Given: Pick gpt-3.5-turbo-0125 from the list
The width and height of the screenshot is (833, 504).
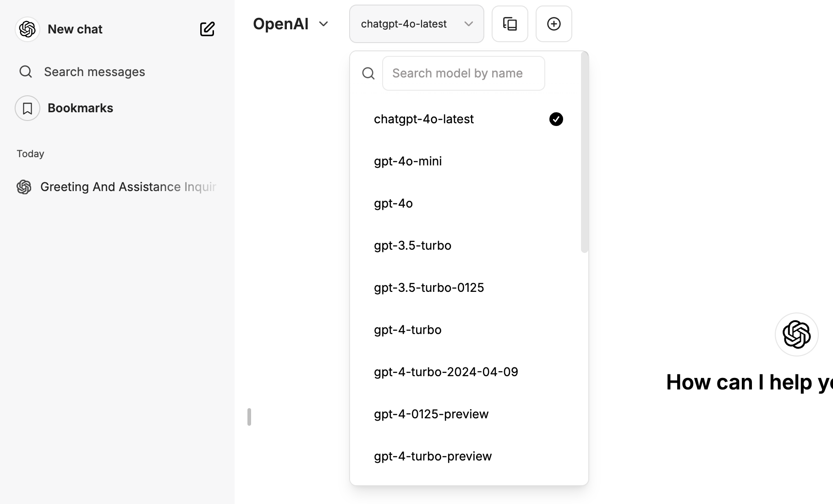Looking at the screenshot, I should coord(429,288).
